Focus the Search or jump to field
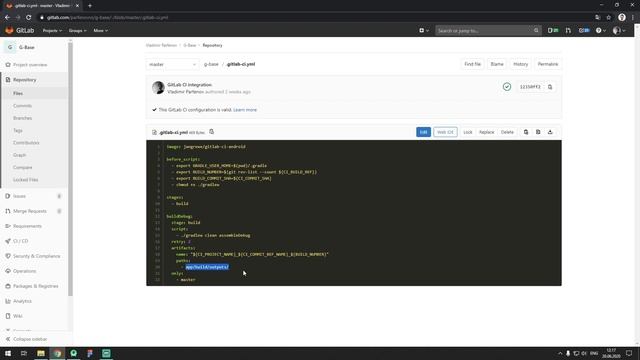The image size is (640, 360). [x=488, y=31]
